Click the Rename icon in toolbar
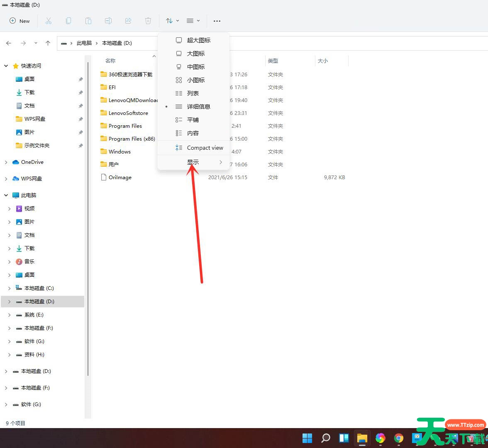Viewport: 488px width, 448px height. click(x=108, y=21)
